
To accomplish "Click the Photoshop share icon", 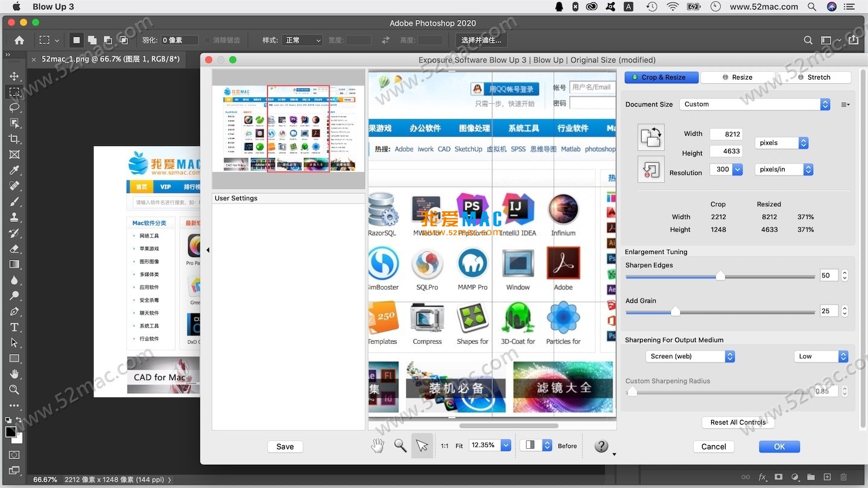I will click(854, 40).
